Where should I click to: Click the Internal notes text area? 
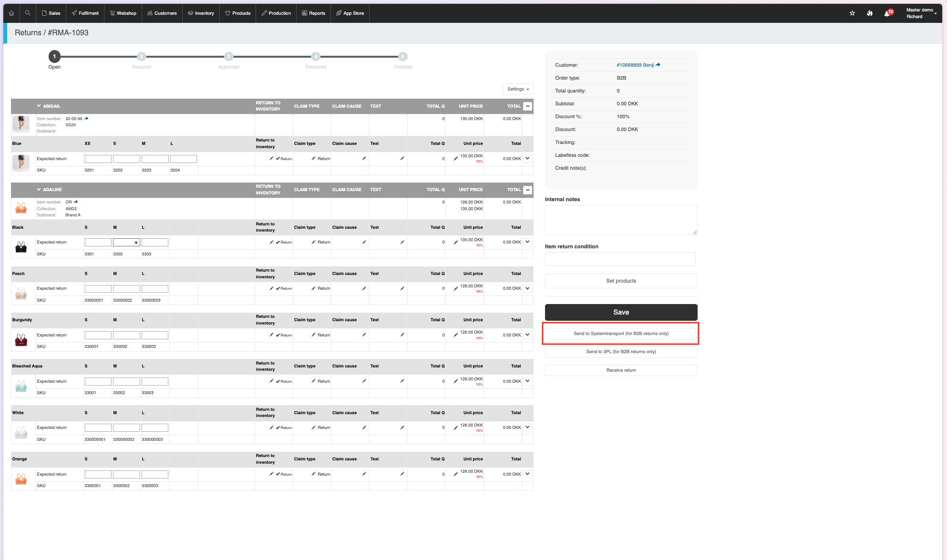[x=621, y=220]
